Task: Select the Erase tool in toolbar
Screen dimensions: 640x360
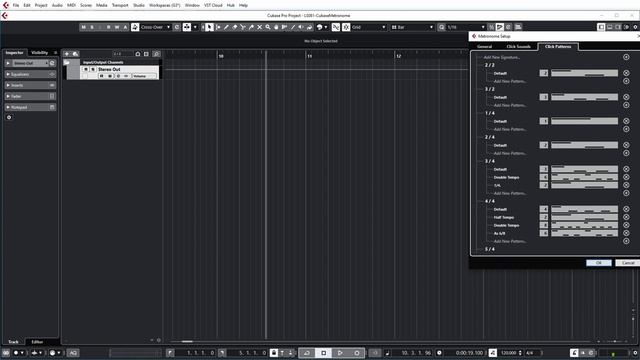Action: (x=234, y=27)
